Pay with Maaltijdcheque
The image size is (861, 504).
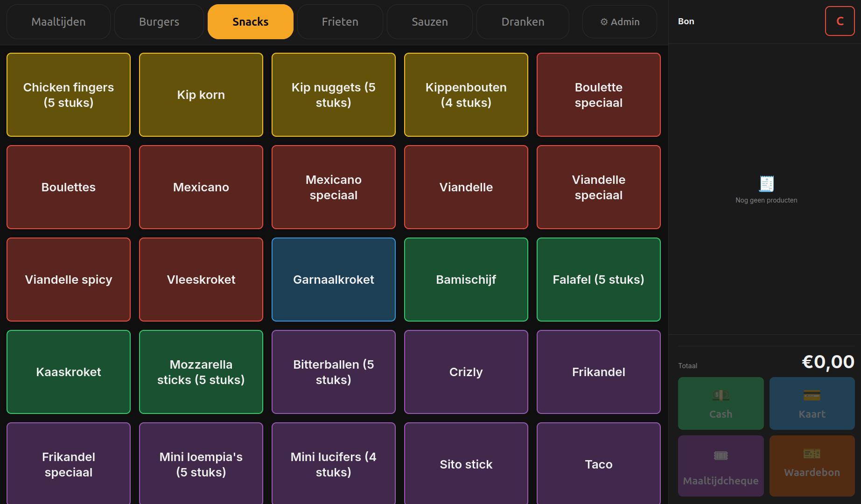coord(721,466)
